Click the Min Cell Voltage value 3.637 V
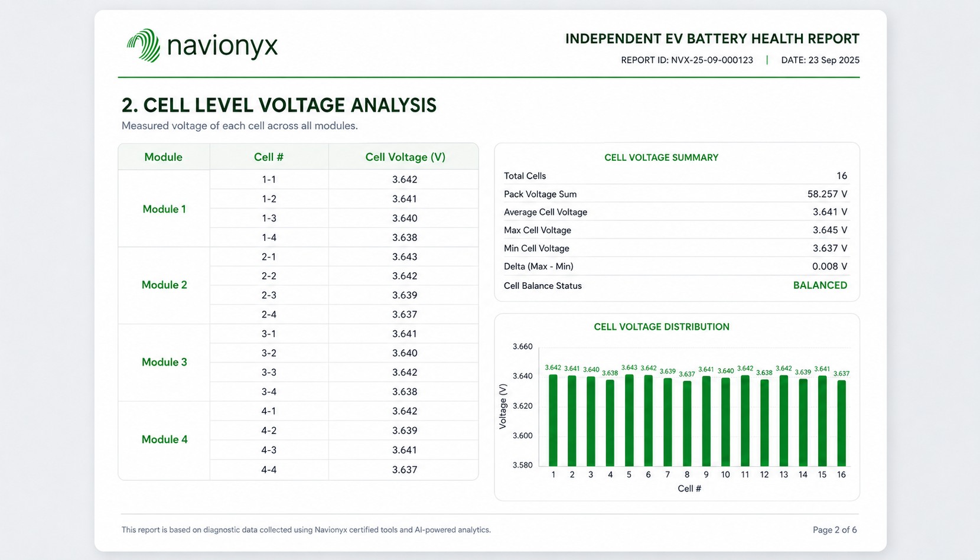Viewport: 980px width, 560px height. pyautogui.click(x=830, y=249)
